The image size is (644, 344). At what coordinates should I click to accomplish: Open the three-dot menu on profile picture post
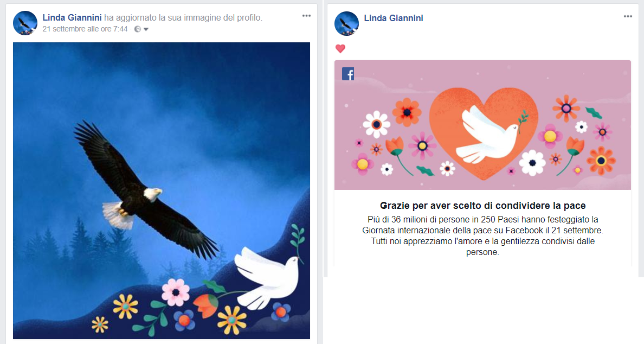306,16
